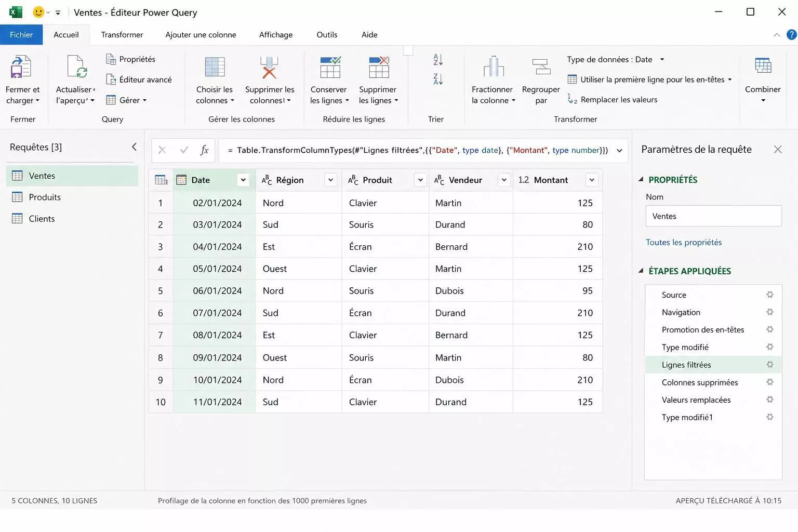This screenshot has height=532, width=798.
Task: Select Type modifié step
Action: 713,347
